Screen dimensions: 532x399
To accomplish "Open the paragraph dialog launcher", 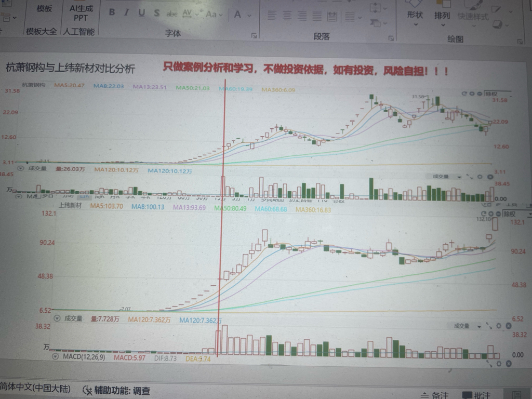I will point(391,38).
